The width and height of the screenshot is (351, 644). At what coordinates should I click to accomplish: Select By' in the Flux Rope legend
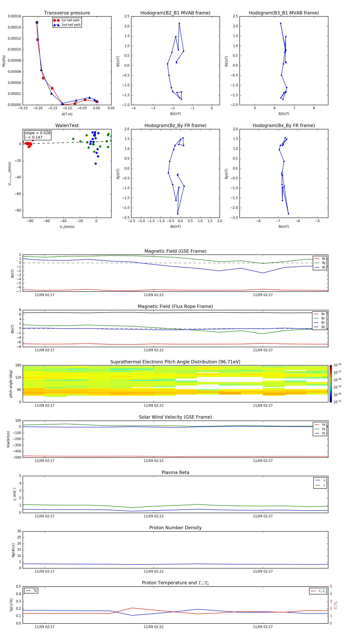coord(320,318)
